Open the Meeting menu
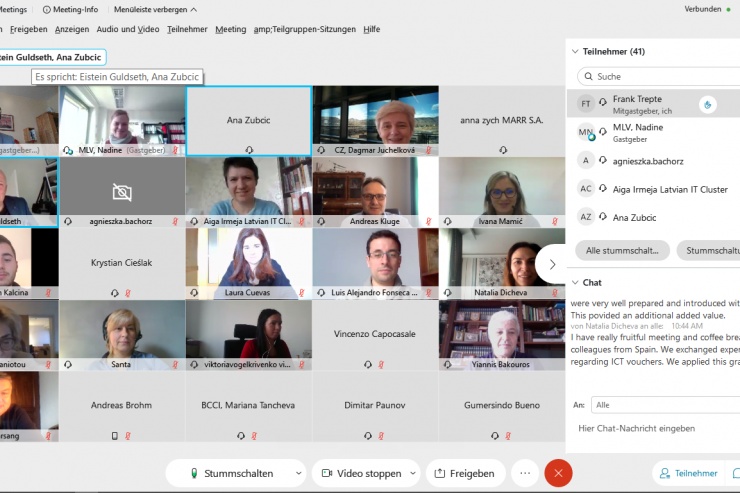The image size is (740, 493). coord(230,29)
